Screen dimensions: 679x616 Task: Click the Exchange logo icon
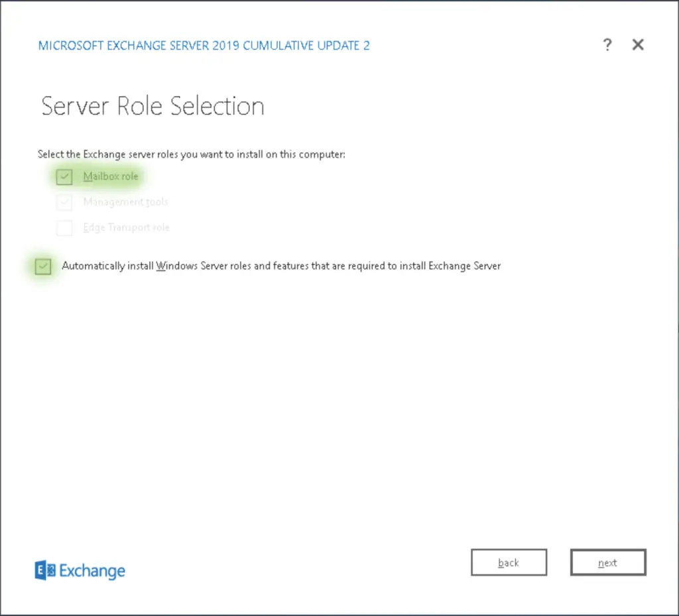(45, 570)
